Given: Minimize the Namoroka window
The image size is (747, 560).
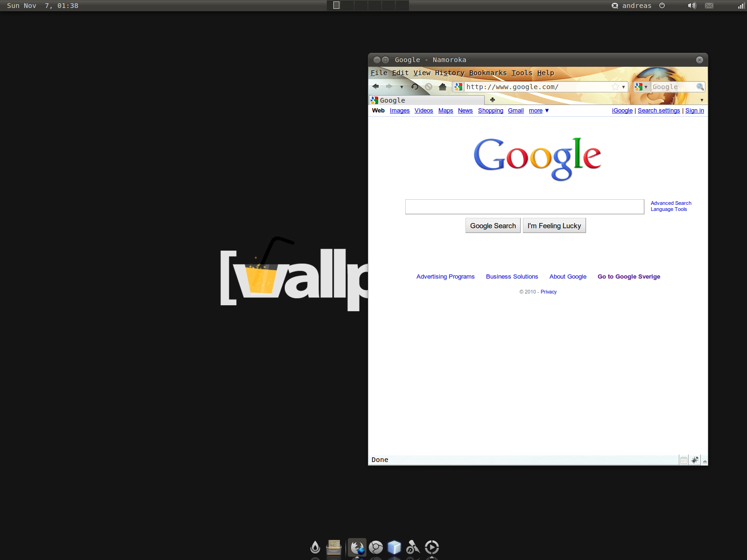Looking at the screenshot, I should coord(377,60).
